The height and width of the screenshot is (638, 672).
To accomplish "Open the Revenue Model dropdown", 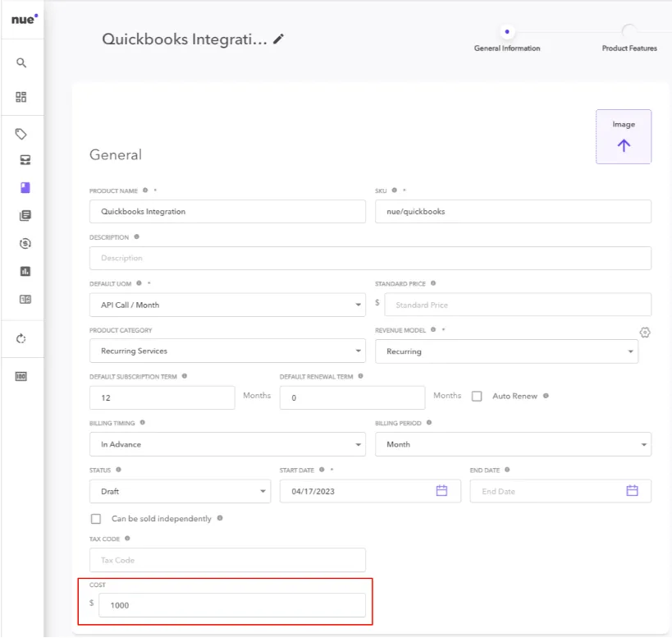I will [x=506, y=351].
